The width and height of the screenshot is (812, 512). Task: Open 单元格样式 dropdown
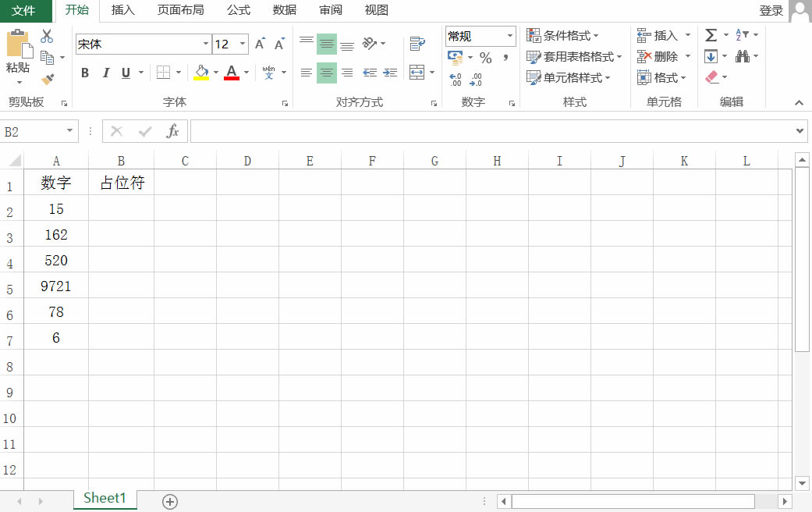click(x=569, y=78)
